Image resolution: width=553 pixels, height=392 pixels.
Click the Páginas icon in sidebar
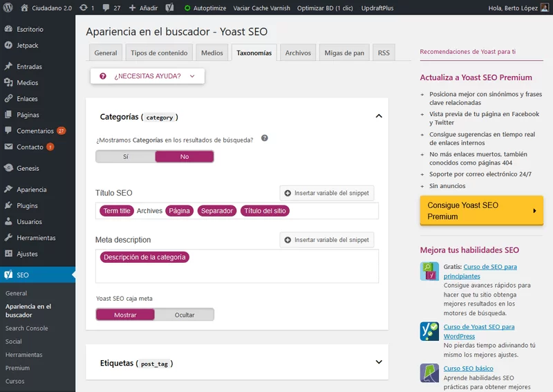8,115
